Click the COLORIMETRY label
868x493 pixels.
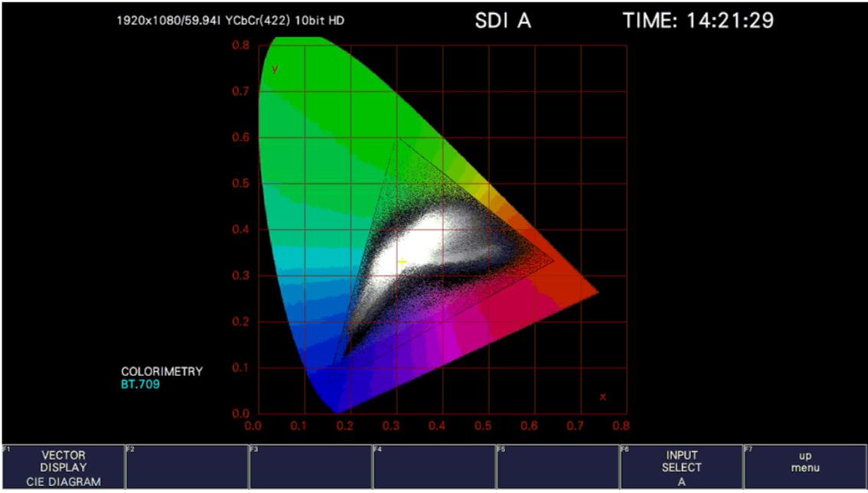pyautogui.click(x=162, y=371)
